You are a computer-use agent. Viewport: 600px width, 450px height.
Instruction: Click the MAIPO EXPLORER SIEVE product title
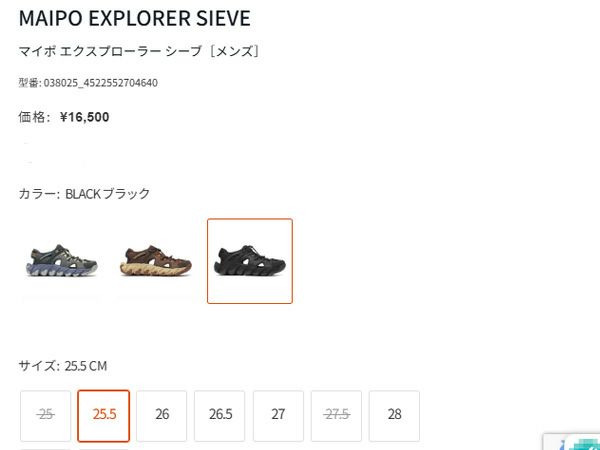point(134,19)
